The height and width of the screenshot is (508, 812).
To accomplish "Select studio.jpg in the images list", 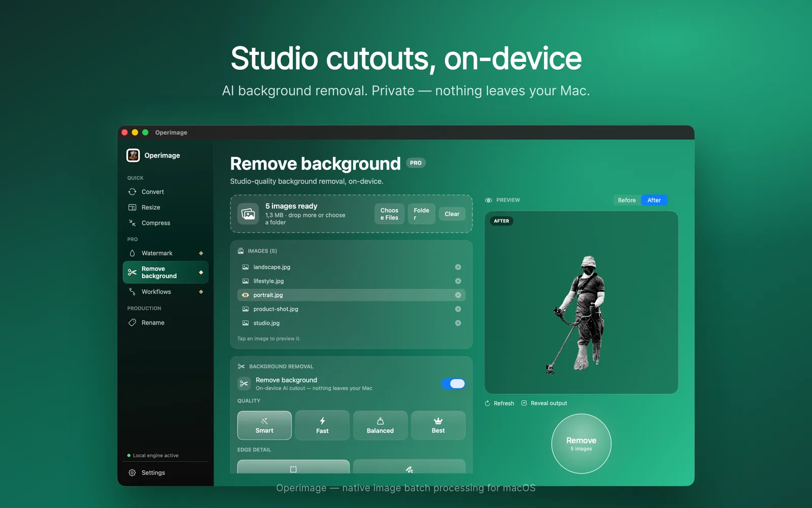I will coord(351,323).
